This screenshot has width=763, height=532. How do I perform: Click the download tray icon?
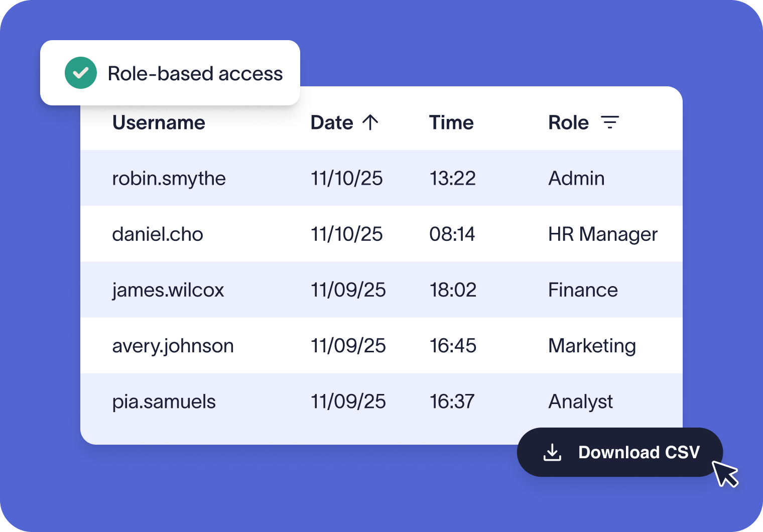[552, 452]
